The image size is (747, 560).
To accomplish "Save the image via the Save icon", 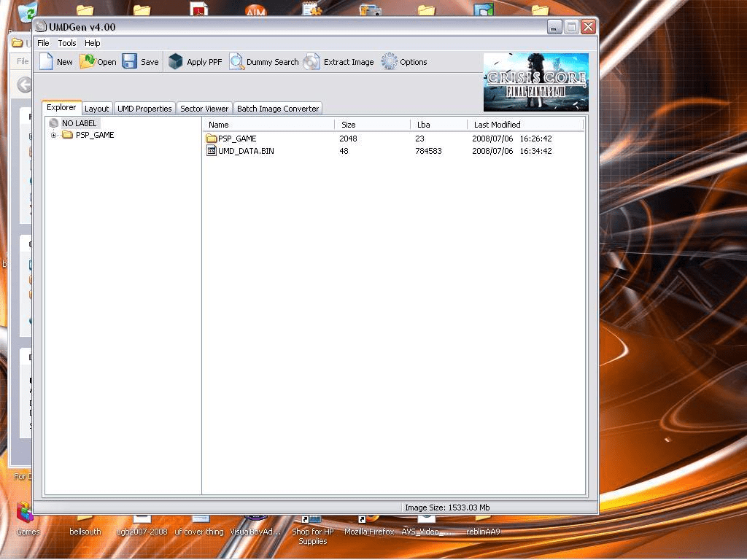I will (140, 62).
